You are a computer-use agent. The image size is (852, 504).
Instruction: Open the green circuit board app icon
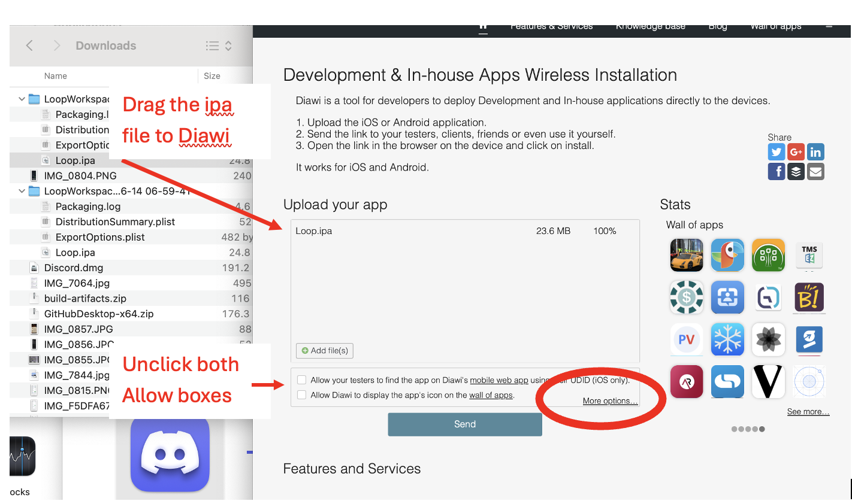tap(768, 255)
